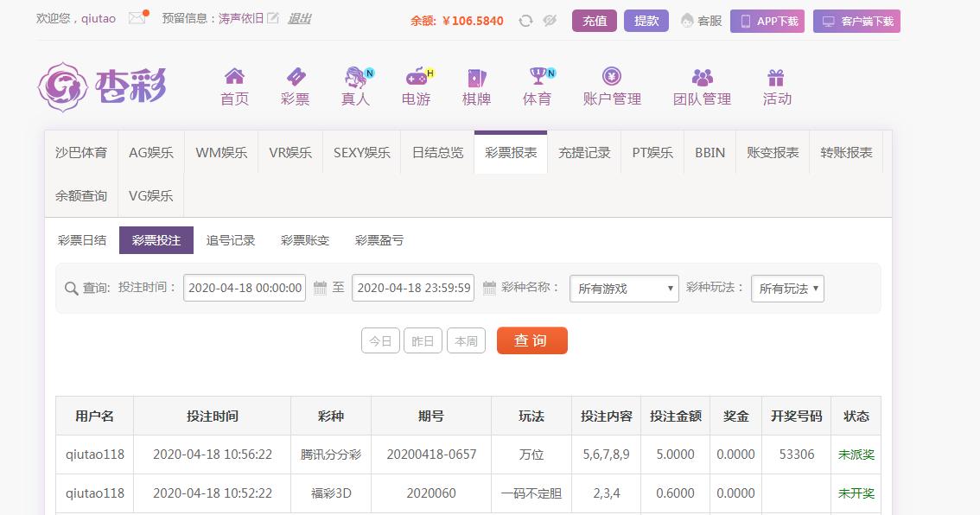Open the 彩票 lottery navigation icon

pyautogui.click(x=295, y=78)
